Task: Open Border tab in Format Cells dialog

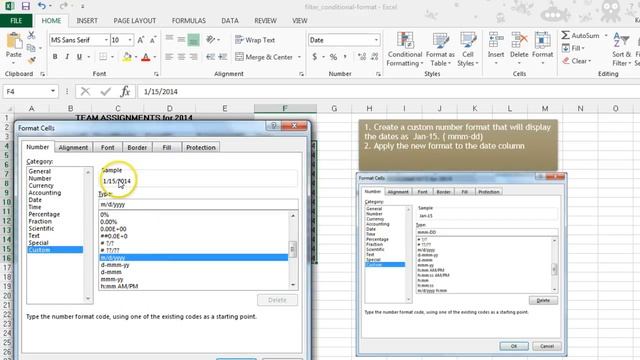Action: tap(137, 147)
